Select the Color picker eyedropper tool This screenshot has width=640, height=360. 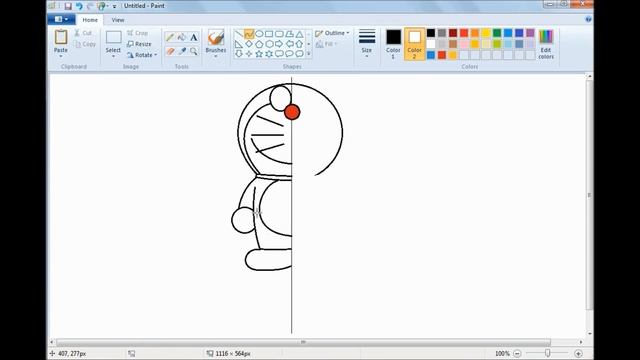[x=182, y=51]
